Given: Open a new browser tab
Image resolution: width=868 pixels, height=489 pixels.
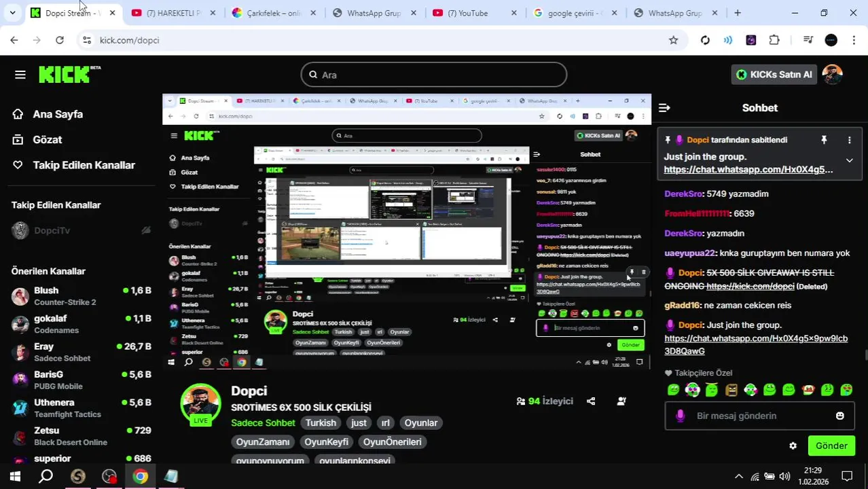Looking at the screenshot, I should tap(738, 13).
